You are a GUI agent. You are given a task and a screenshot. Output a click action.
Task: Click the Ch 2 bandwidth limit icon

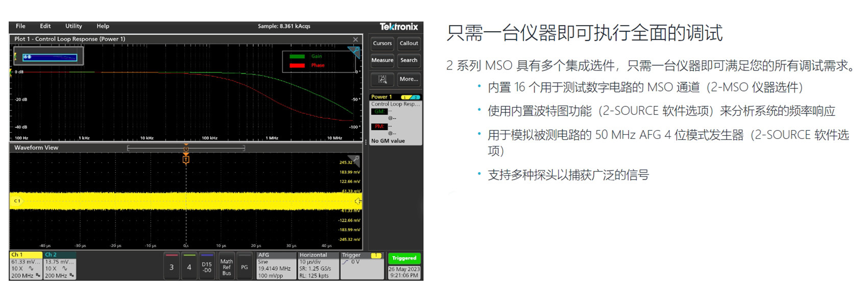(x=72, y=275)
